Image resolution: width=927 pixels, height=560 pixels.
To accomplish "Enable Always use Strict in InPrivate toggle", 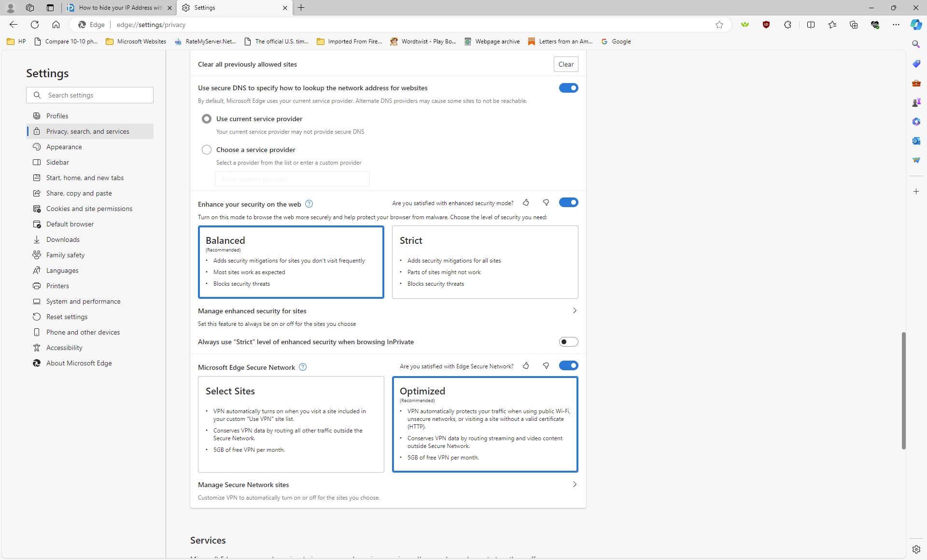I will [x=568, y=342].
